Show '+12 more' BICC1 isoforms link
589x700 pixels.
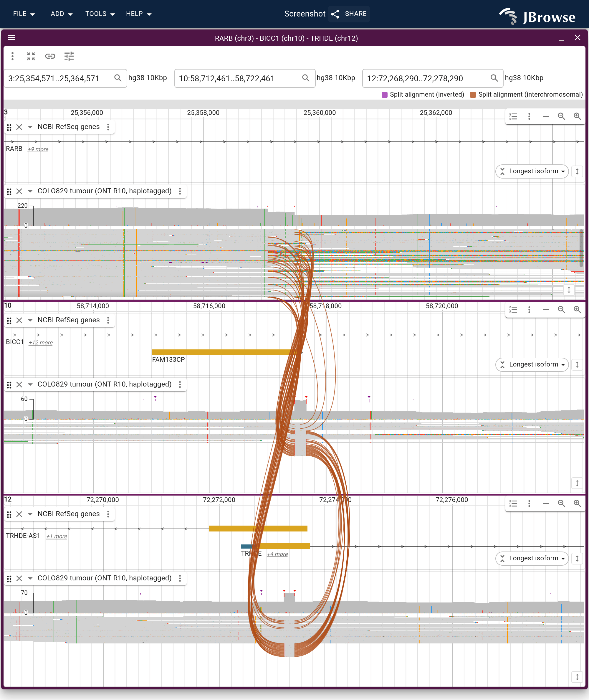click(x=40, y=343)
